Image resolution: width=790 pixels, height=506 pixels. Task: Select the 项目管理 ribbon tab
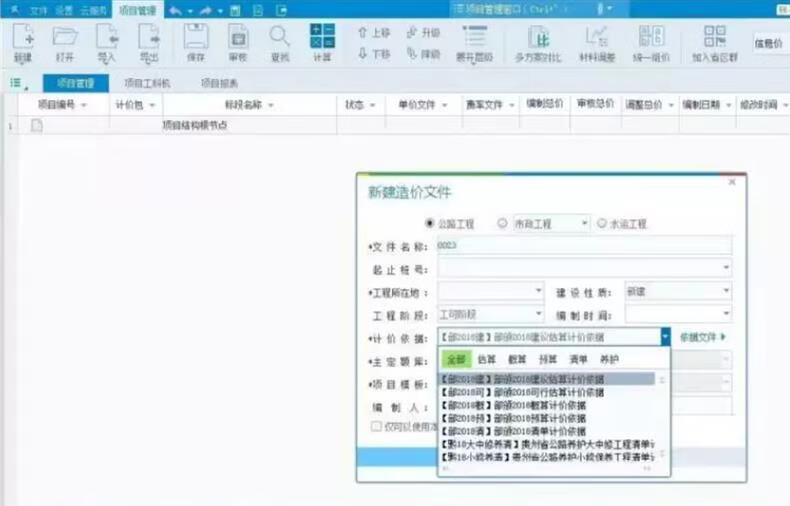(138, 10)
